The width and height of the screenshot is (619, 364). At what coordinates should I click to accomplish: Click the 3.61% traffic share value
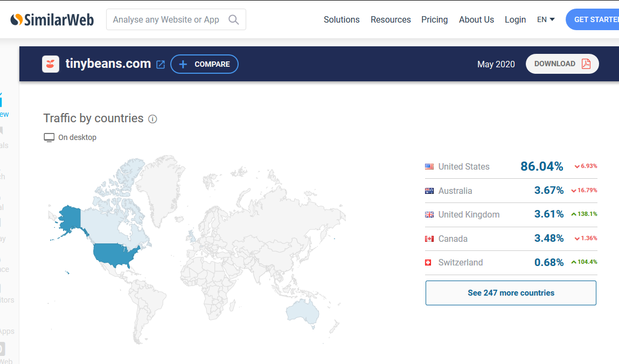(x=549, y=214)
